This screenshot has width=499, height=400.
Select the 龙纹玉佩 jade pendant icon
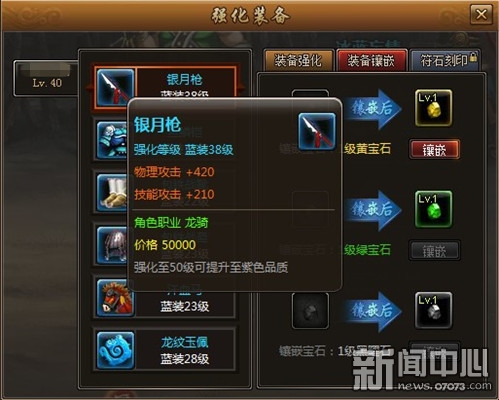(x=115, y=350)
